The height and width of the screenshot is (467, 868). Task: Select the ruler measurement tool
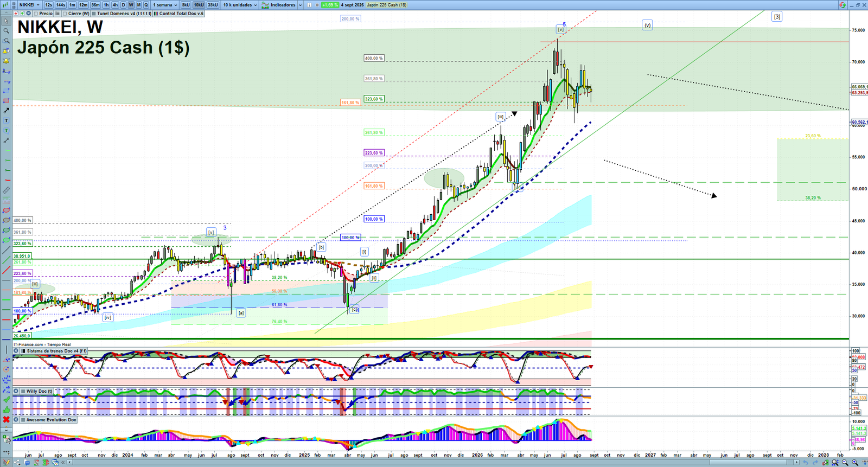[x=7, y=190]
